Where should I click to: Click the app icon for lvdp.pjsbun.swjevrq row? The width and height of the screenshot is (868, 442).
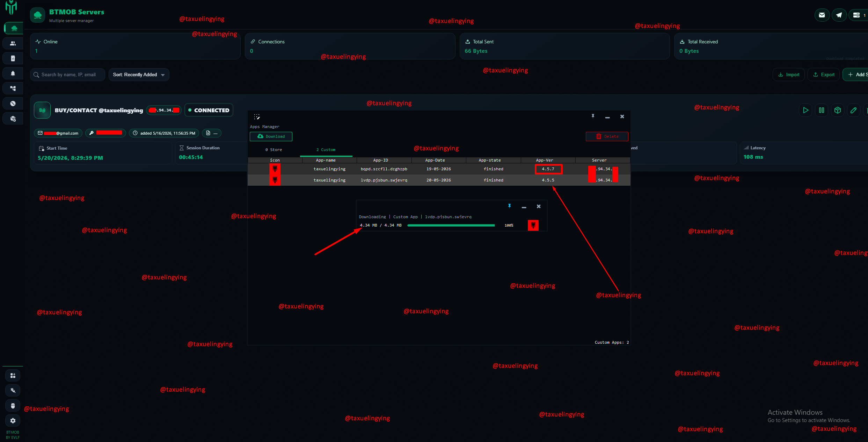(x=275, y=180)
